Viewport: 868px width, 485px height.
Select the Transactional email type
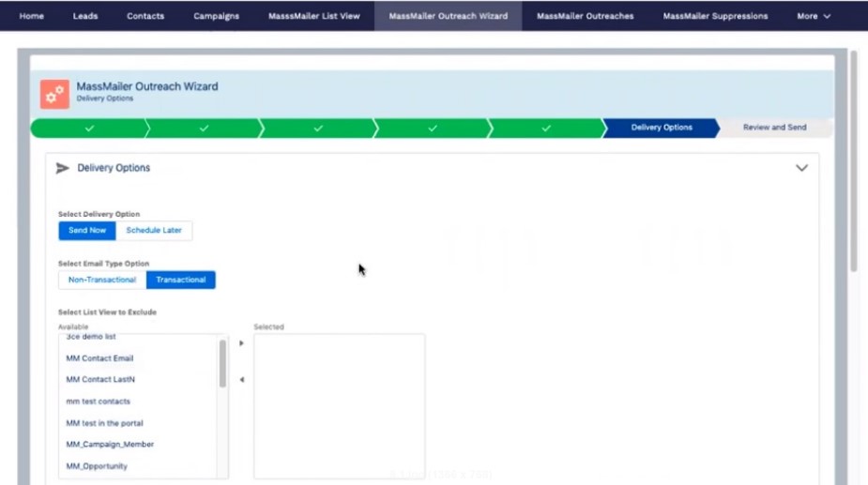[x=181, y=280]
